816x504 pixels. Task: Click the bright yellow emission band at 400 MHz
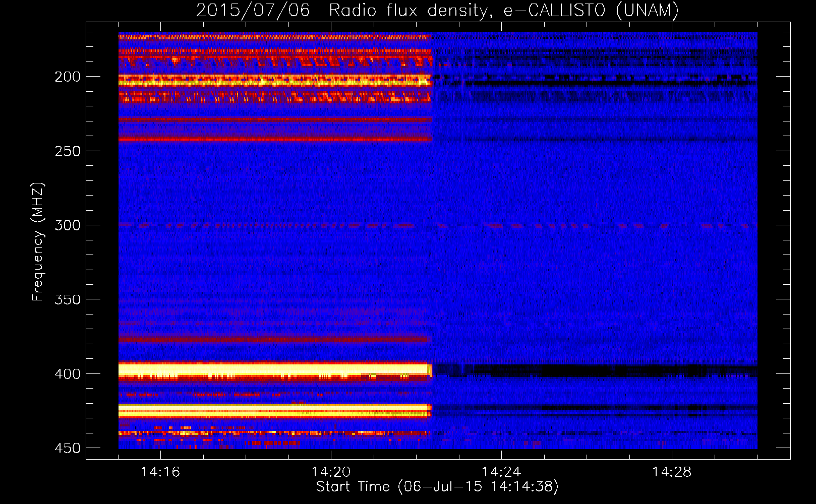click(275, 370)
